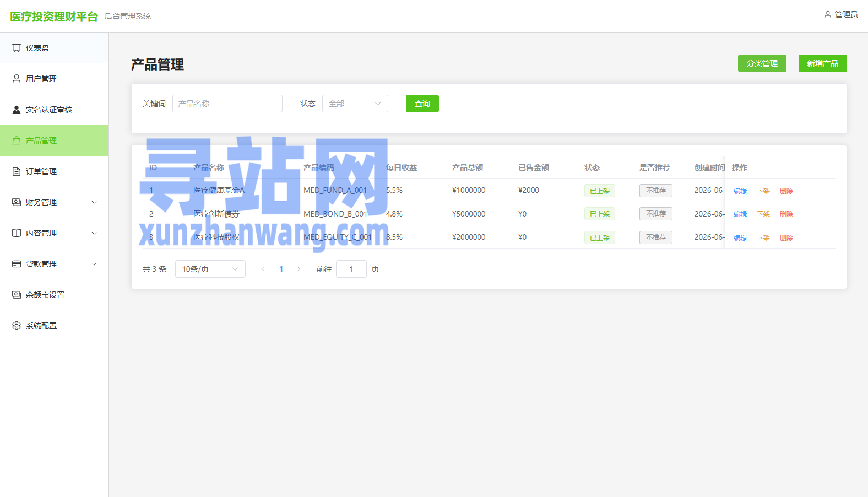Click the admin user avatar icon

(x=827, y=14)
